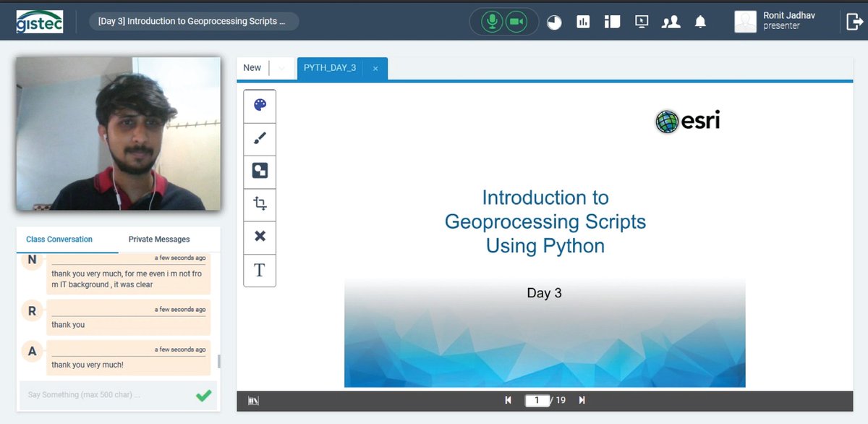
Task: Click the logout exit icon
Action: 854,22
